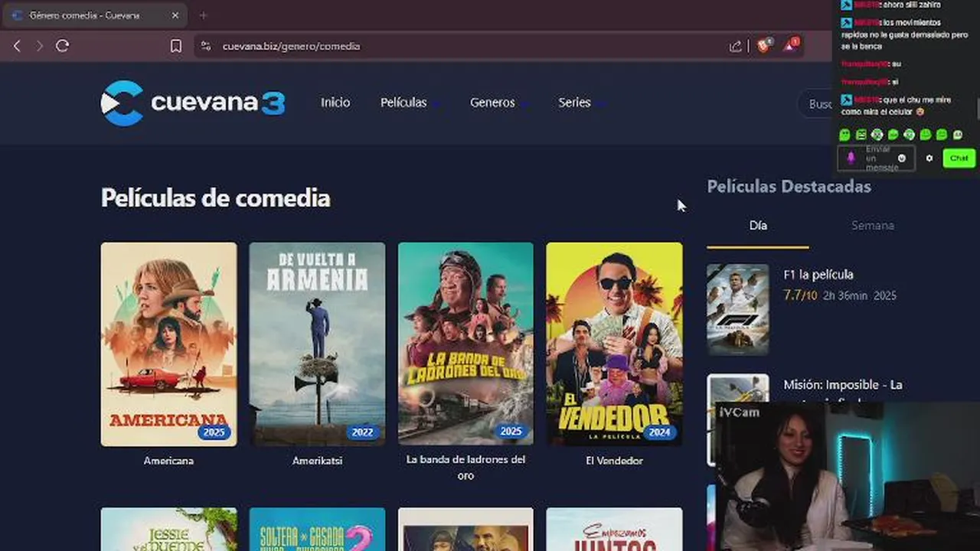Bookmark this page with bookmark icon
This screenshot has height=551, width=980.
(176, 46)
